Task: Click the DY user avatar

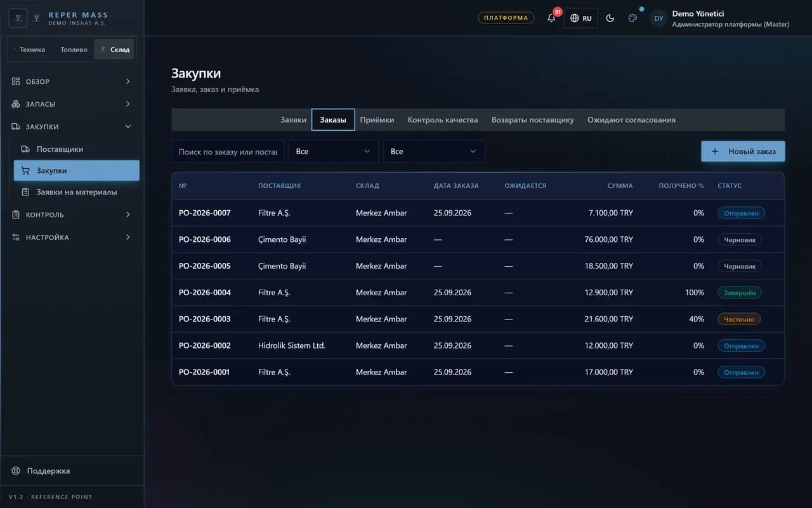Action: [659, 18]
